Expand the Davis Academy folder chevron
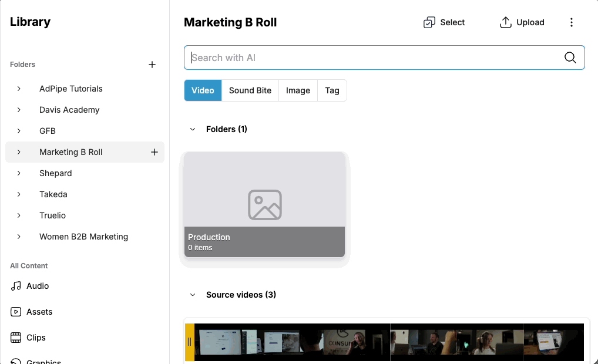This screenshot has width=598, height=364. pyautogui.click(x=19, y=110)
